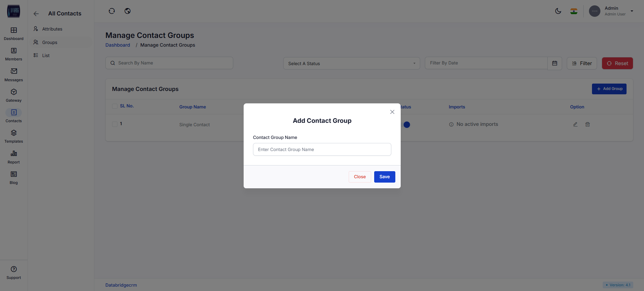
Task: Expand the Select A Status dropdown
Action: 351,63
